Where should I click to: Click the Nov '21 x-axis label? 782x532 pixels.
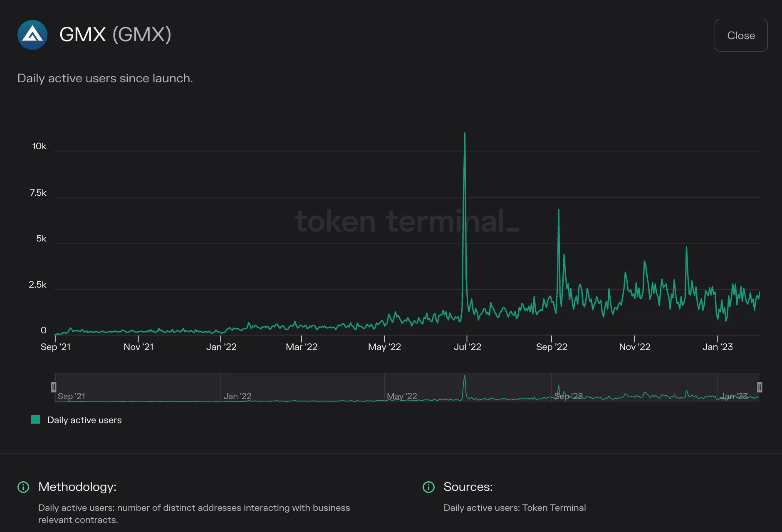[139, 347]
